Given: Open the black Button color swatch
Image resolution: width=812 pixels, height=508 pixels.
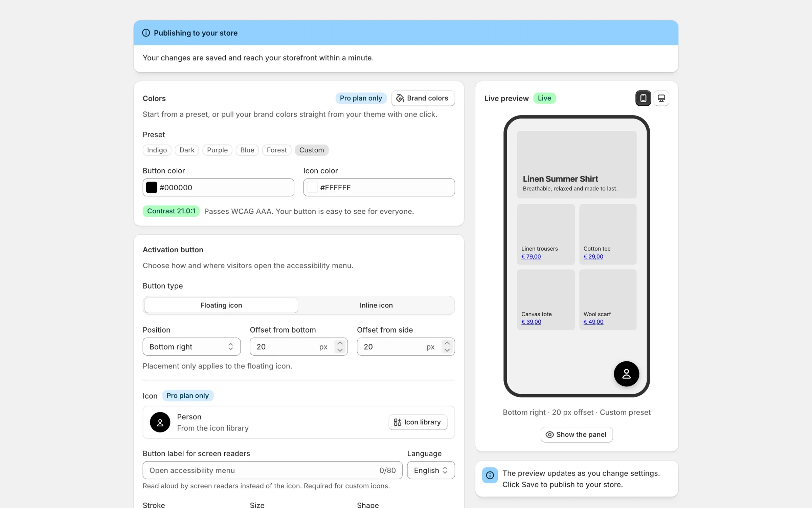Looking at the screenshot, I should point(152,187).
